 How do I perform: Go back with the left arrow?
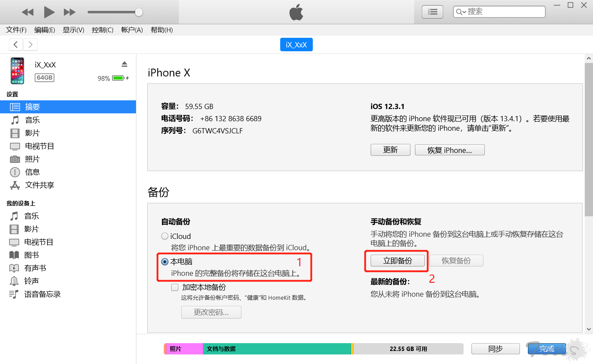[16, 44]
